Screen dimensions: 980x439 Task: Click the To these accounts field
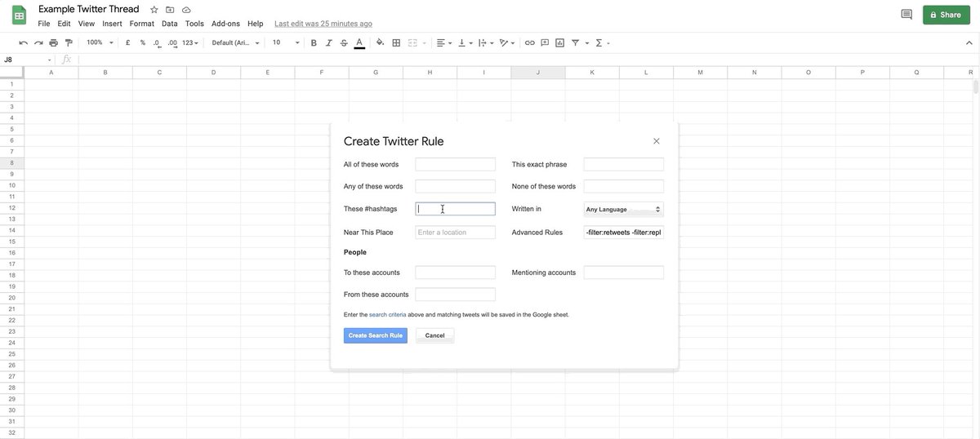click(x=456, y=273)
